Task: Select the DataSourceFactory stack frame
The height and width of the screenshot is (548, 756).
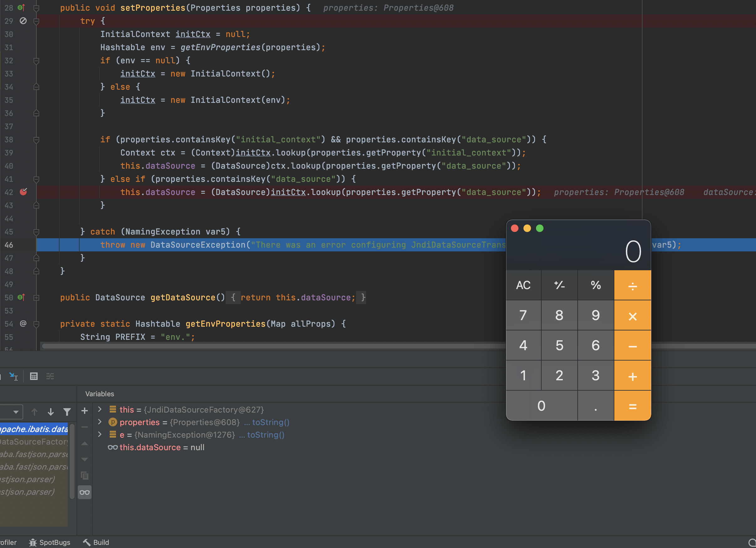Action: [34, 441]
